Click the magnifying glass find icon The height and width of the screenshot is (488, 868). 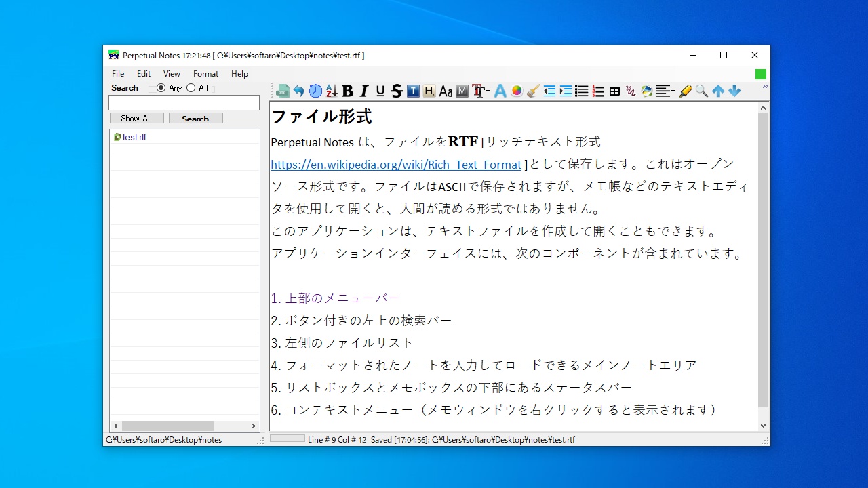[702, 91]
